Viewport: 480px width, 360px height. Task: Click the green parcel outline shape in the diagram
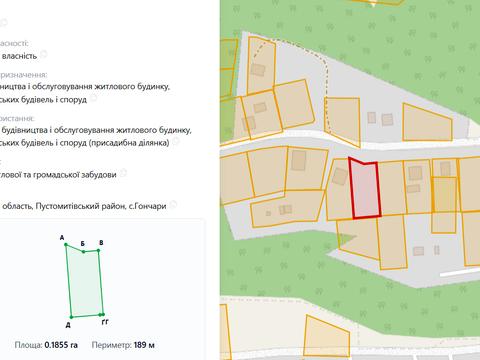[x=85, y=282]
